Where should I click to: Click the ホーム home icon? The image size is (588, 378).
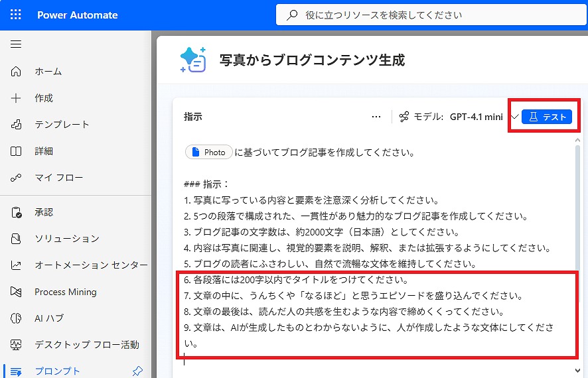(17, 72)
